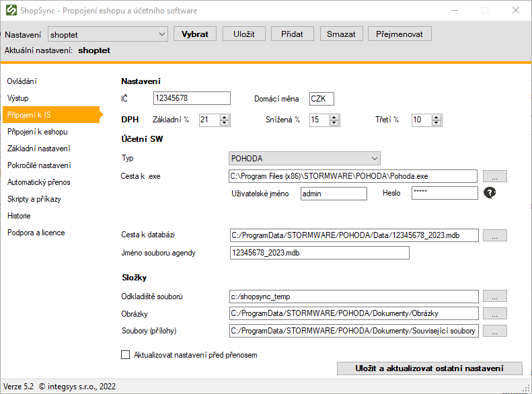Show the Automatický přenos section

point(39,182)
